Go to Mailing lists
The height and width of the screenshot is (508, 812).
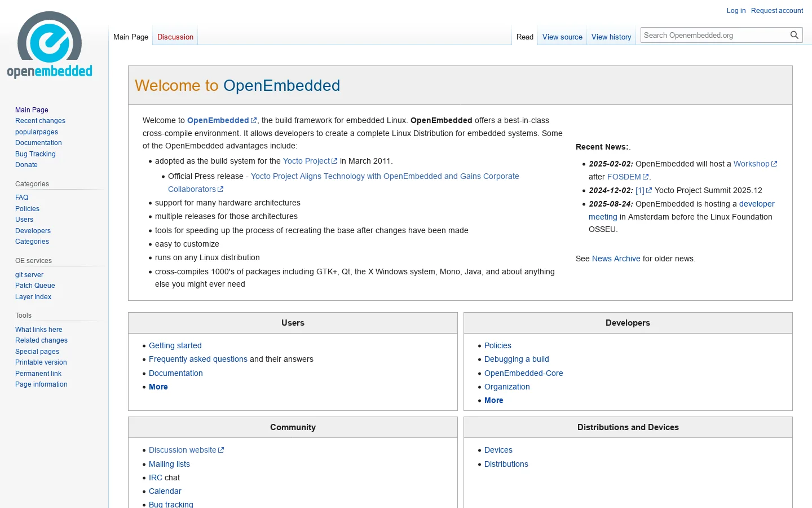pyautogui.click(x=169, y=464)
